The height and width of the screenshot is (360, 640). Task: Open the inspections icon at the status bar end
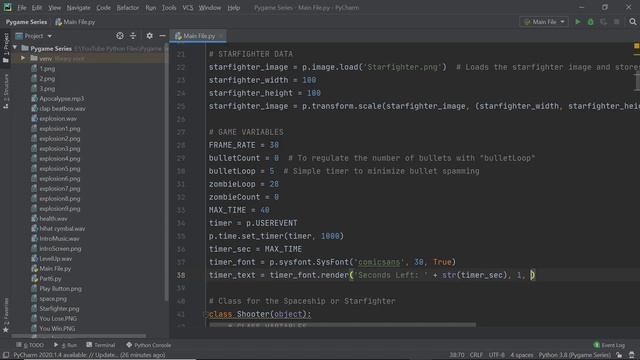[632, 355]
